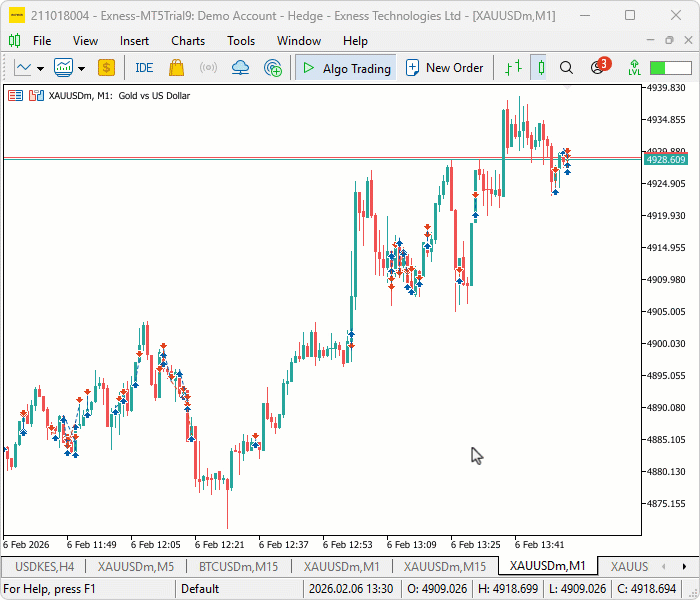700x600 pixels.
Task: Click the O: 4909.026 status value
Action: [437, 589]
